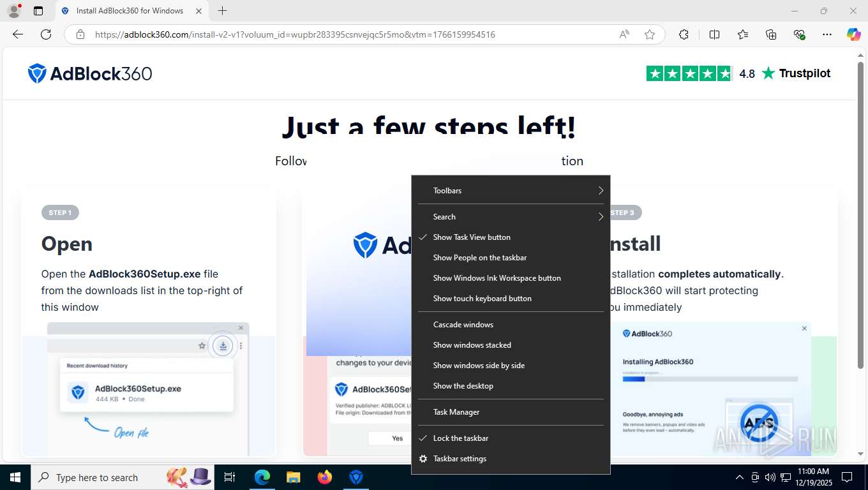Click the Yes button in the illustration
Viewport: 868px width, 490px height.
click(x=397, y=438)
